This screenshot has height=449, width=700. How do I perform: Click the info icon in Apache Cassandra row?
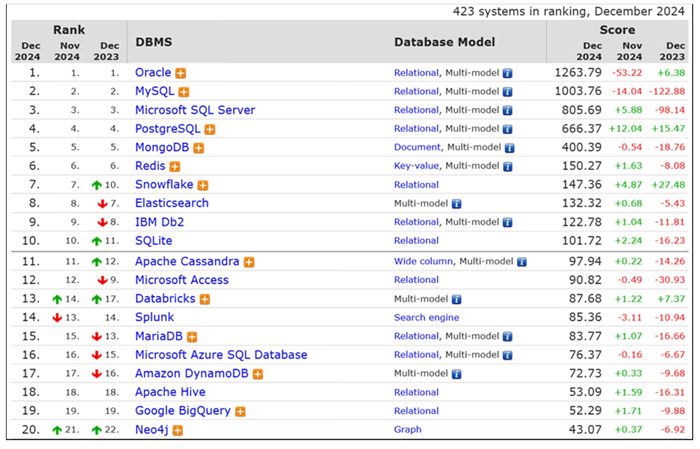[x=521, y=262]
